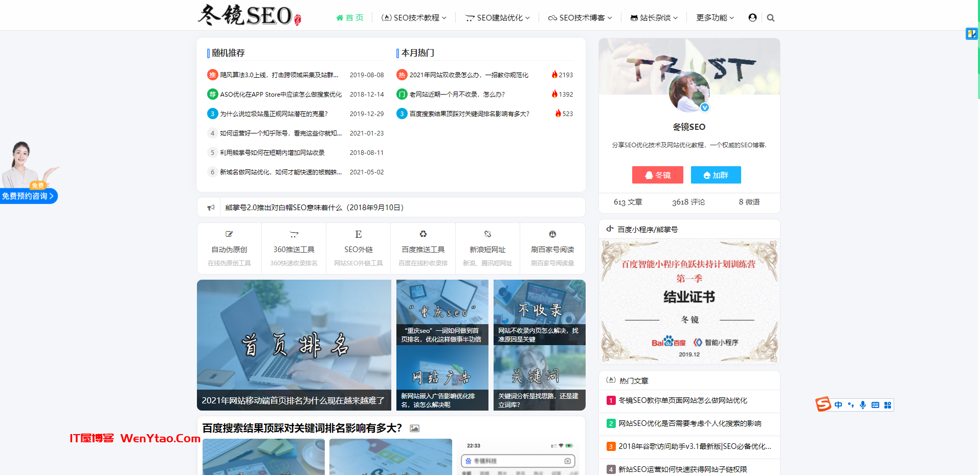
Task: Expand the 更多功能 dropdown menu
Action: [715, 18]
